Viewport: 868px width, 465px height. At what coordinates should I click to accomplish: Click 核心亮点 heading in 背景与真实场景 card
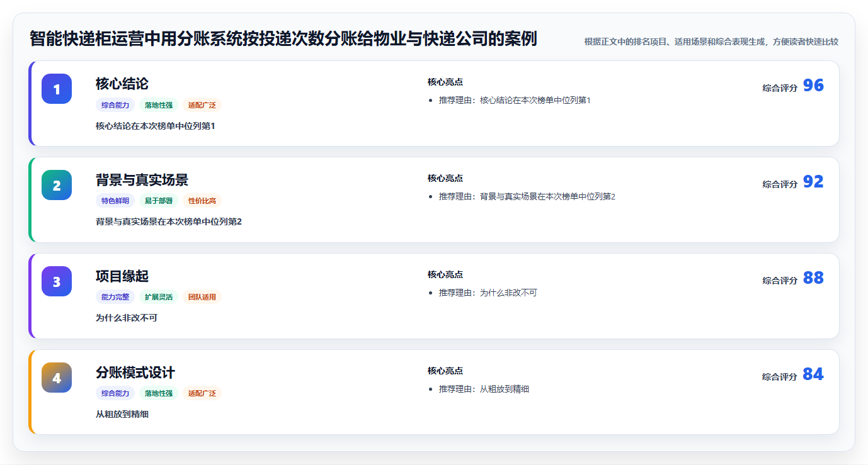click(445, 178)
